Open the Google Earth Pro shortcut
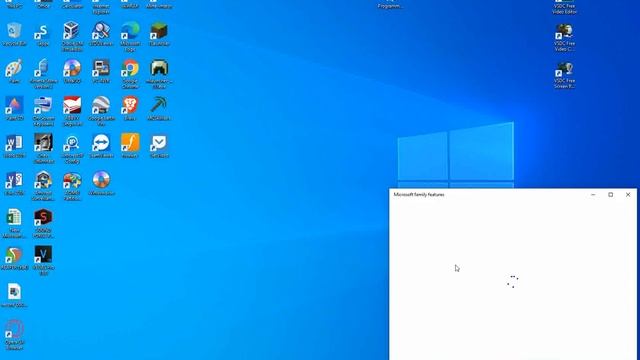The width and height of the screenshot is (640, 360). 101,106
